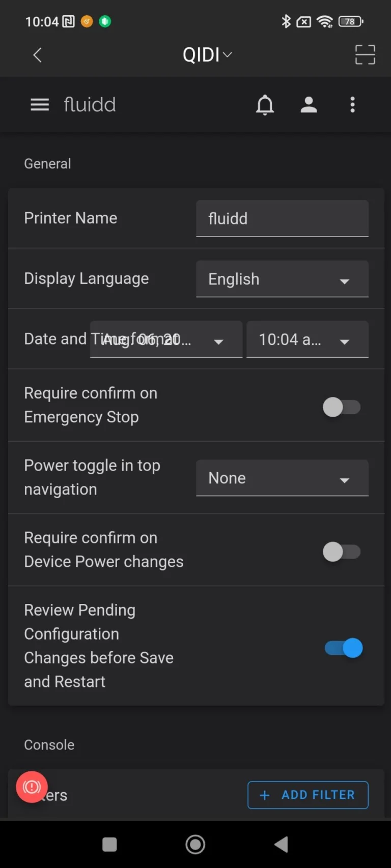Open the fluidd hamburger navigation menu

pos(40,105)
